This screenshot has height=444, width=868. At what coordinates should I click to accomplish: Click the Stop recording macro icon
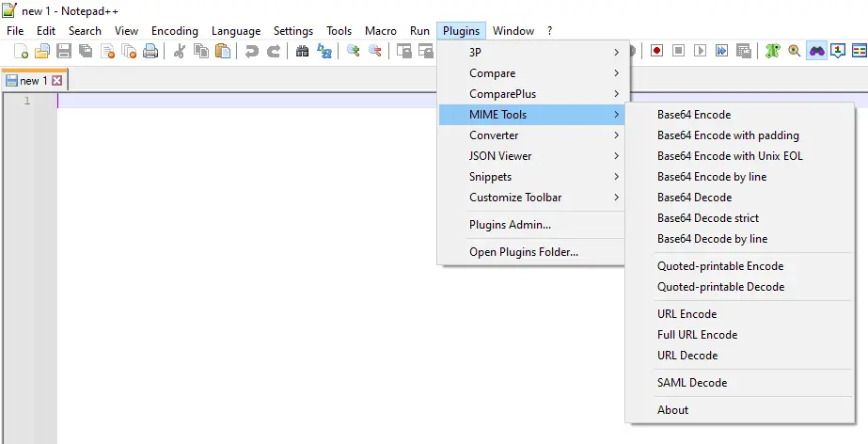click(x=678, y=51)
